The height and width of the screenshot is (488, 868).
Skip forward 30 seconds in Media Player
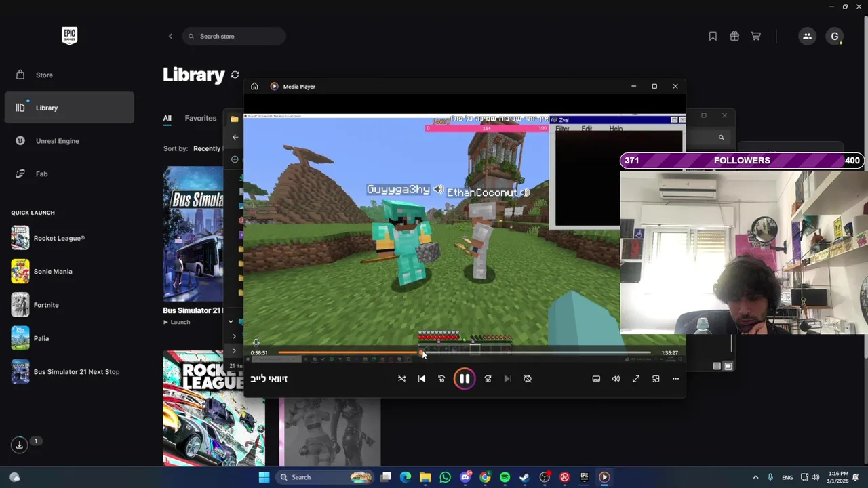click(488, 379)
